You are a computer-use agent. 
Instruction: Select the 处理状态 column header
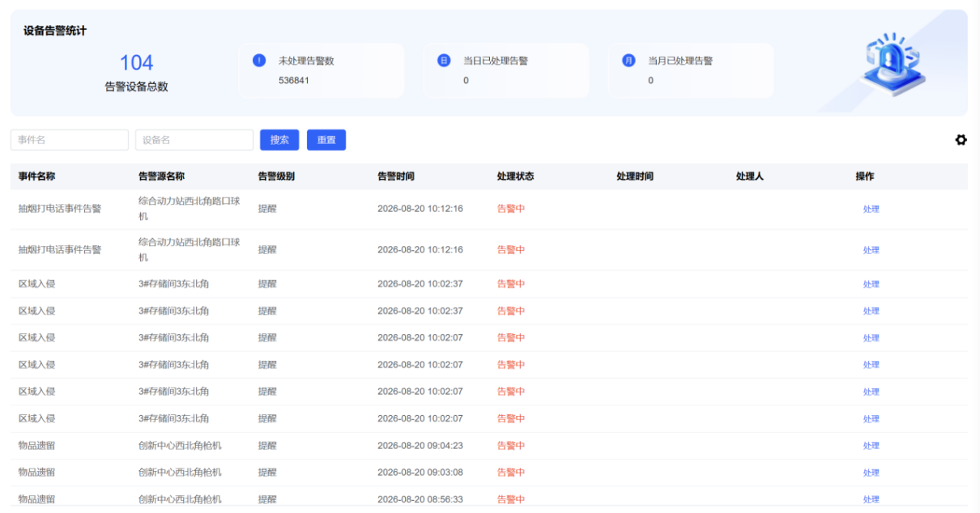tap(515, 176)
